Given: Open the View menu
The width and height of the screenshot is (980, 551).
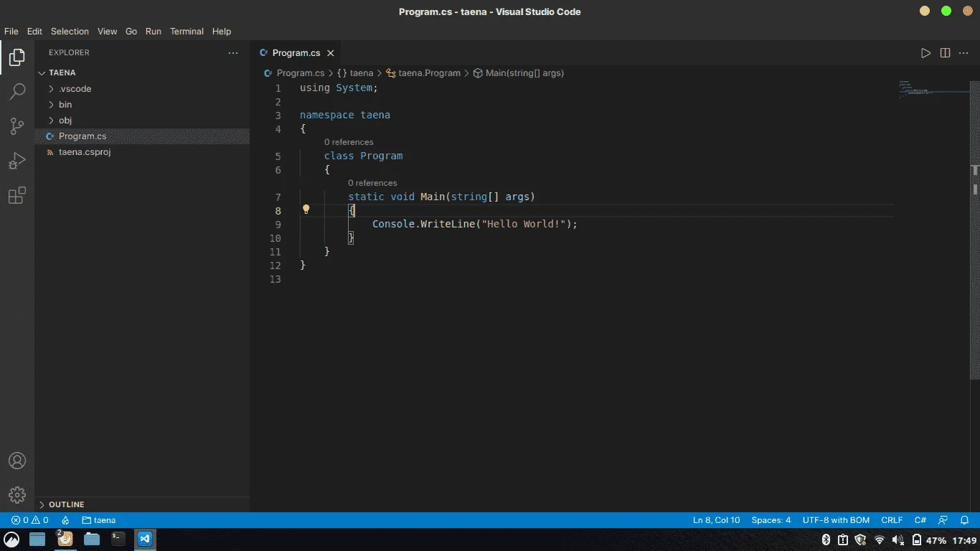Looking at the screenshot, I should pyautogui.click(x=107, y=32).
